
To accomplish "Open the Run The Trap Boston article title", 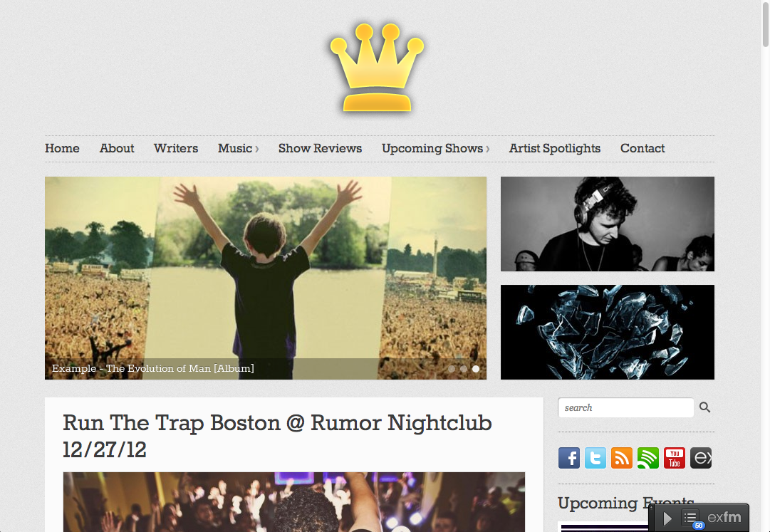I will point(278,436).
